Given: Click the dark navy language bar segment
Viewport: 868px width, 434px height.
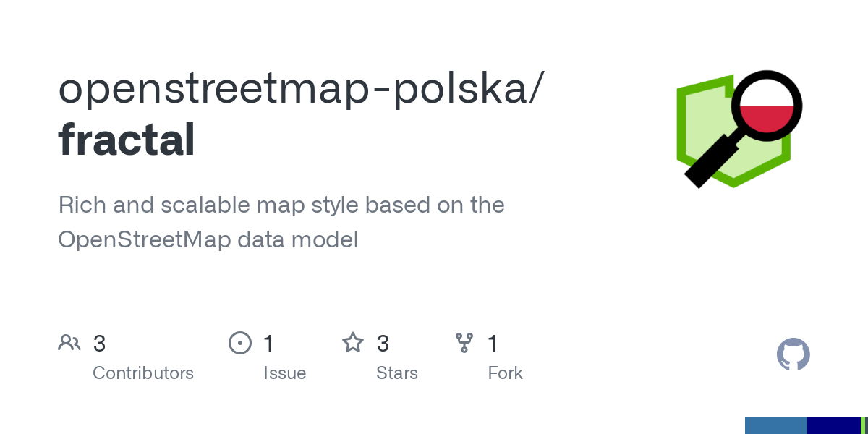Looking at the screenshot, I should 834,425.
